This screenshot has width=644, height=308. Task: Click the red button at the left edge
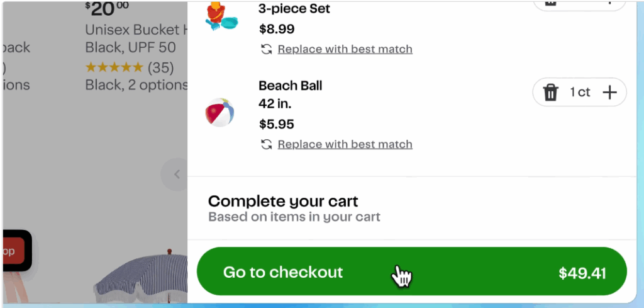(13, 251)
